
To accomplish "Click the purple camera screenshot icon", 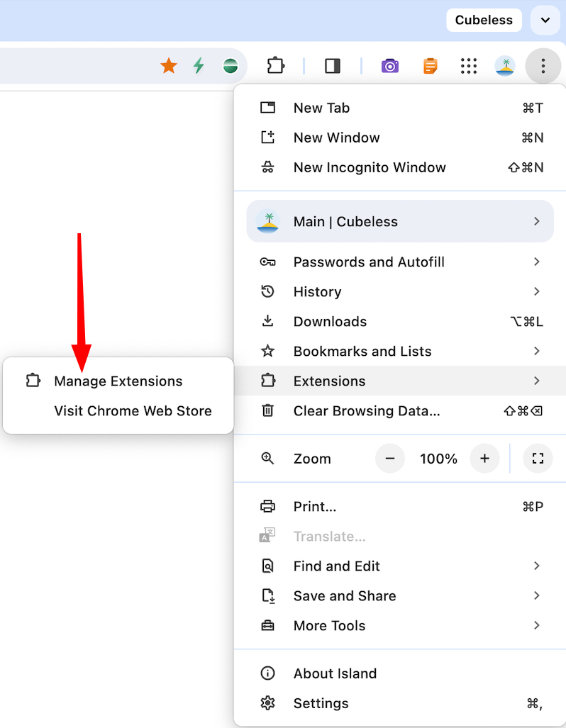I will [390, 66].
